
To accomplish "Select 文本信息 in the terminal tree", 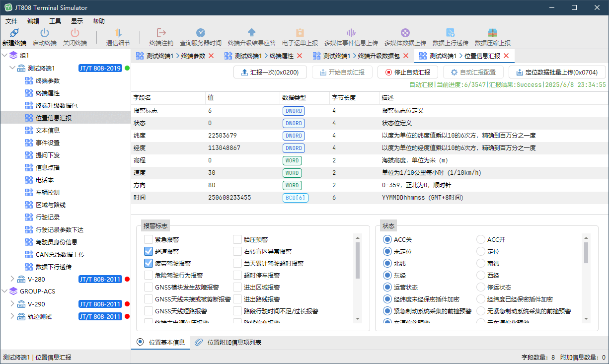I will click(x=48, y=130).
